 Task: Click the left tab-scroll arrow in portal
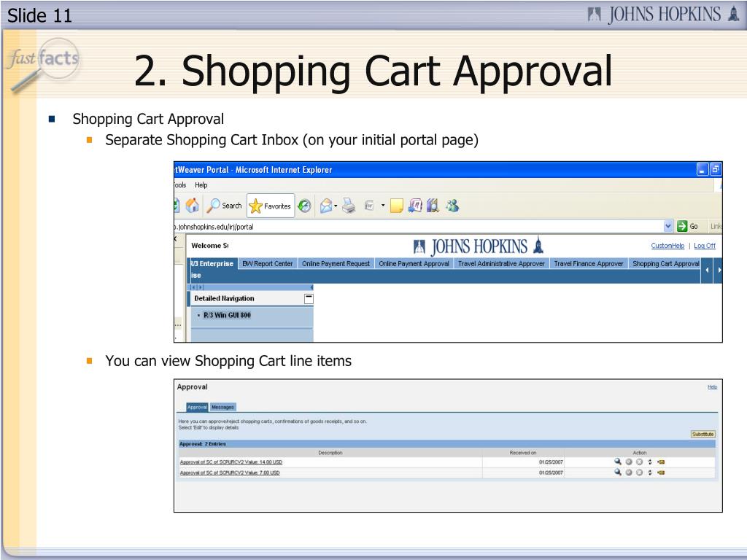[x=707, y=270]
